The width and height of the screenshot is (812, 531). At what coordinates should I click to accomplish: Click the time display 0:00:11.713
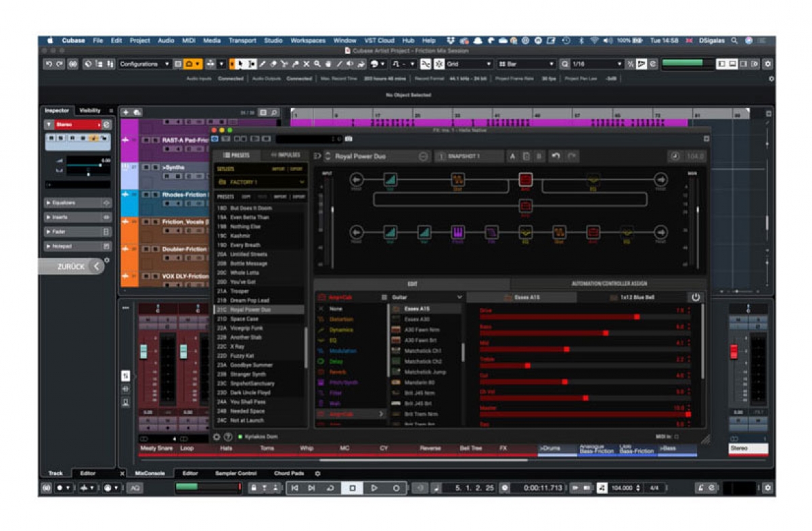coord(543,488)
